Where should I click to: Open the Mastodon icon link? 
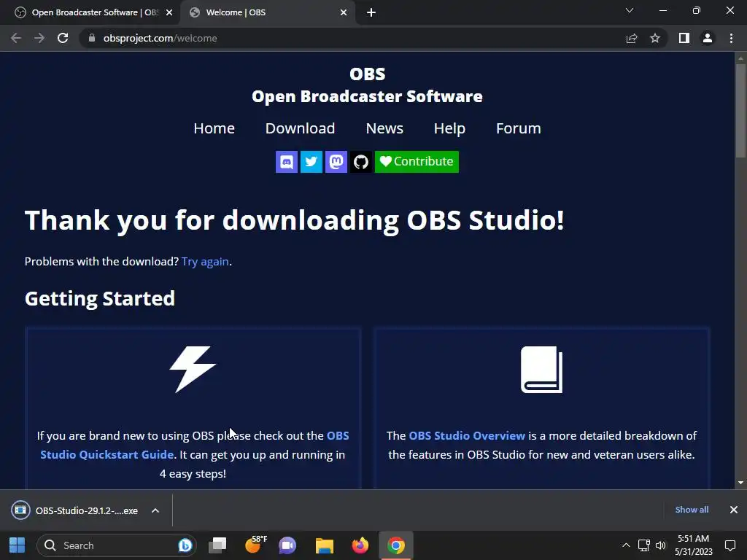[336, 162]
